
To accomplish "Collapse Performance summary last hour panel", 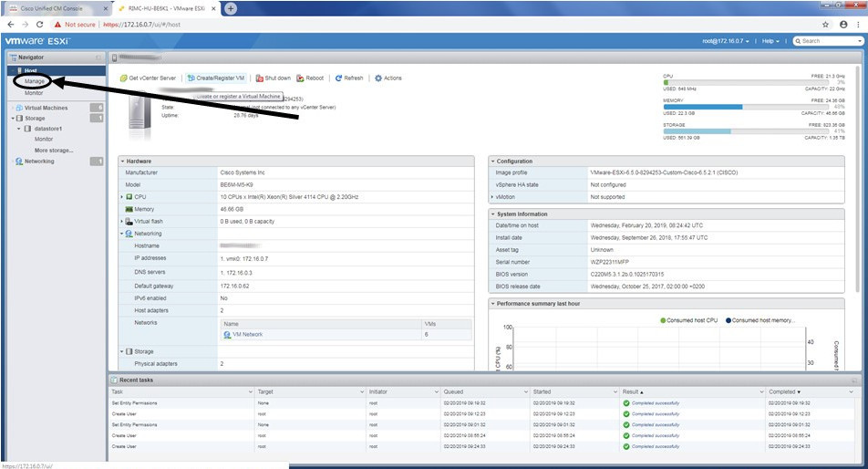I will (492, 304).
